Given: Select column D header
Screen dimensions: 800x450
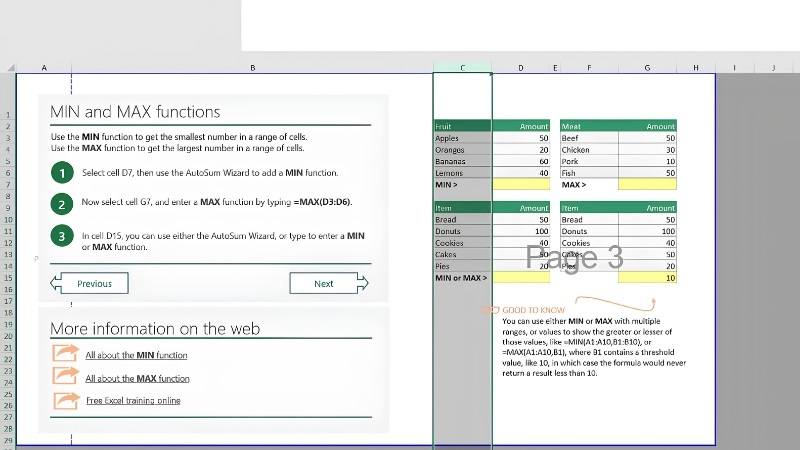Looking at the screenshot, I should click(x=521, y=67).
